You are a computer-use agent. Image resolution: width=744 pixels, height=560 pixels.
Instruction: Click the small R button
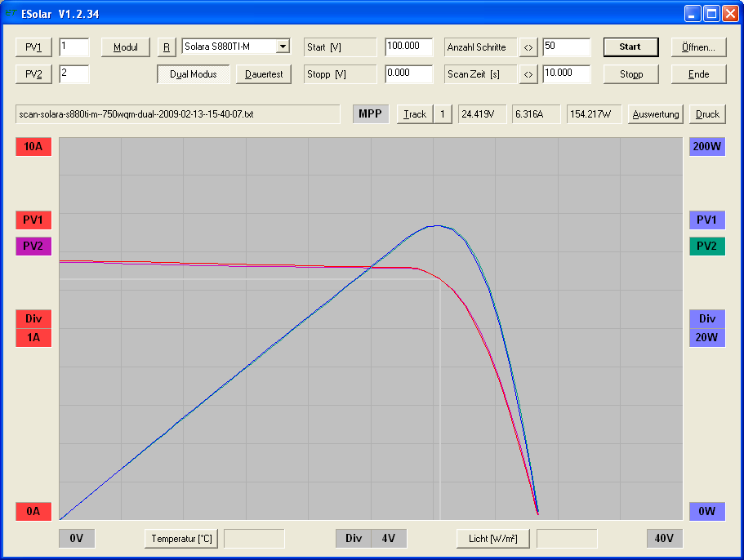point(167,47)
